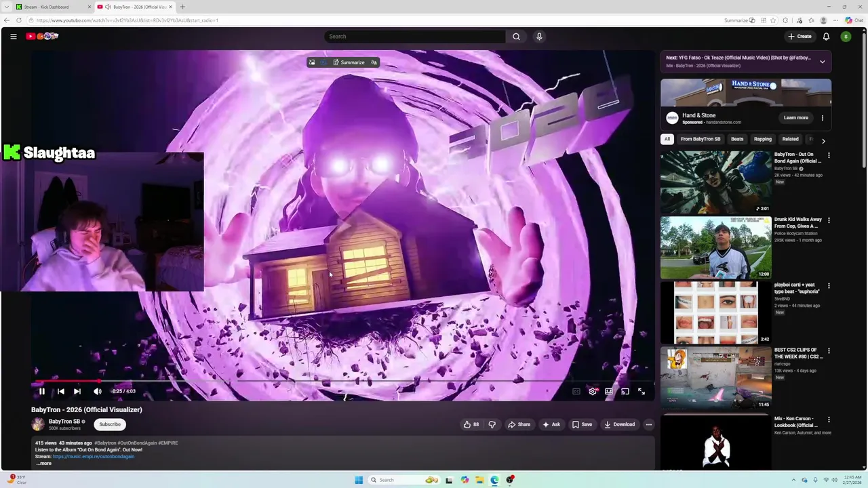Show more filter chips with the arrow
The width and height of the screenshot is (868, 488).
pos(823,140)
